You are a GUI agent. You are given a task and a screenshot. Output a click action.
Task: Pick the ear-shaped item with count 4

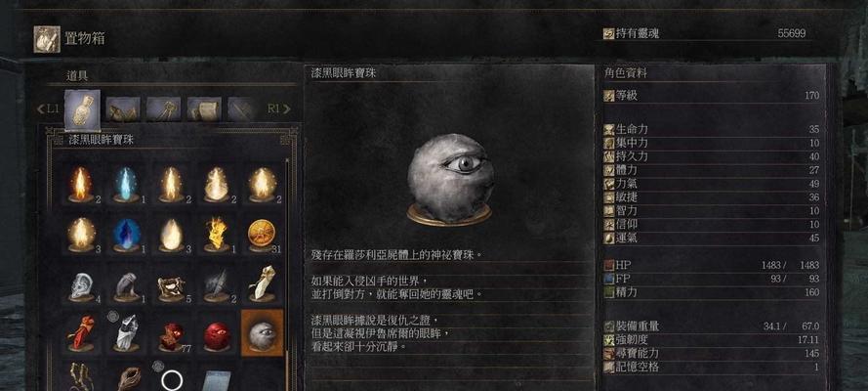(x=81, y=283)
